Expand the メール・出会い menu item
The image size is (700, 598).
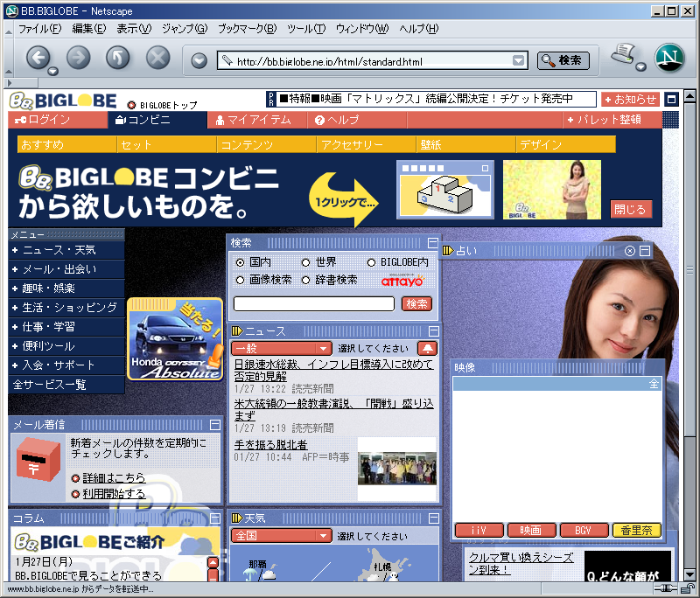66,269
